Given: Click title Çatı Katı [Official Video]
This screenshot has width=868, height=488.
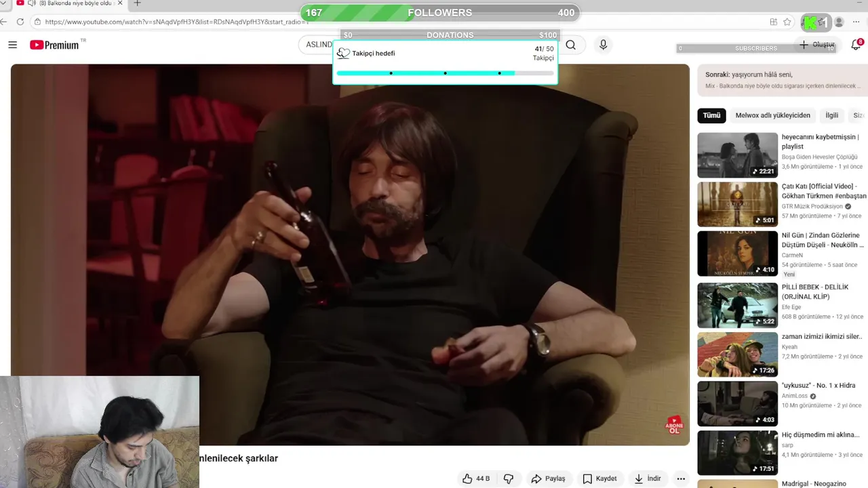Looking at the screenshot, I should click(x=824, y=191).
